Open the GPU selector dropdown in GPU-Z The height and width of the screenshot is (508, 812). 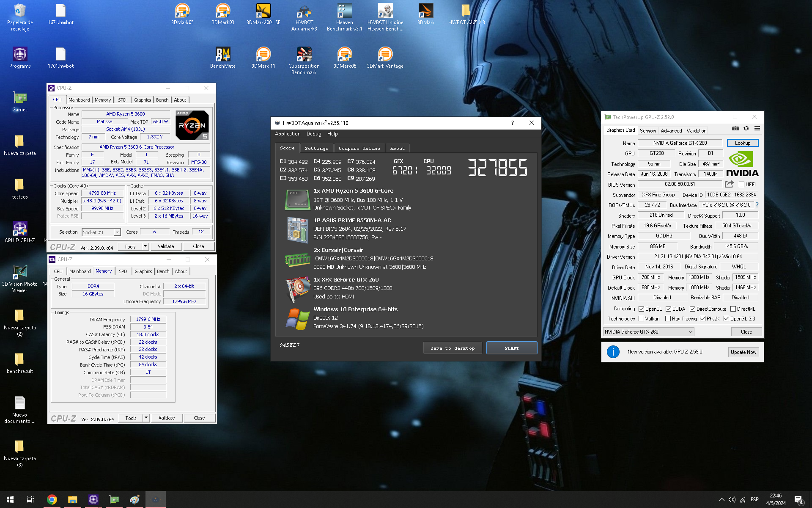(648, 332)
